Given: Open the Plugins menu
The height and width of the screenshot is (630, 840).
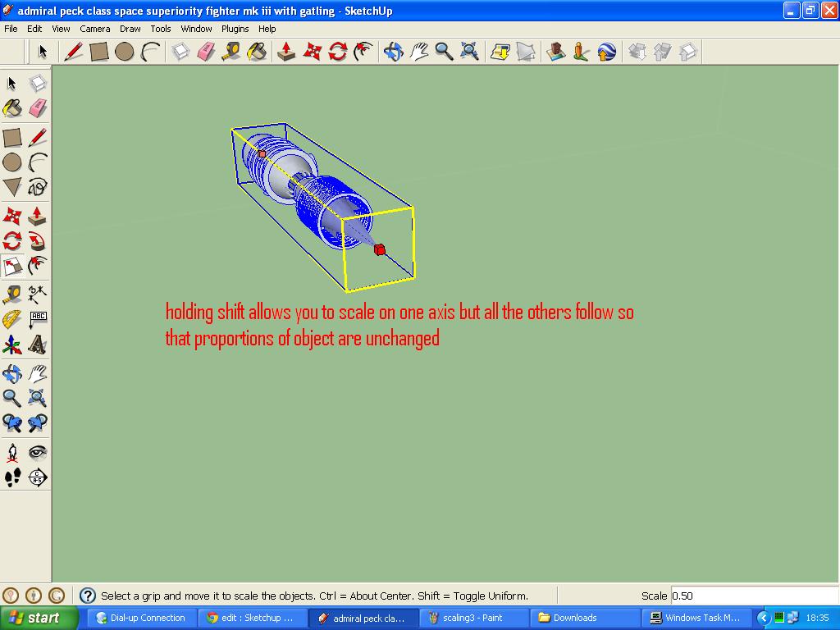Looking at the screenshot, I should (x=235, y=29).
